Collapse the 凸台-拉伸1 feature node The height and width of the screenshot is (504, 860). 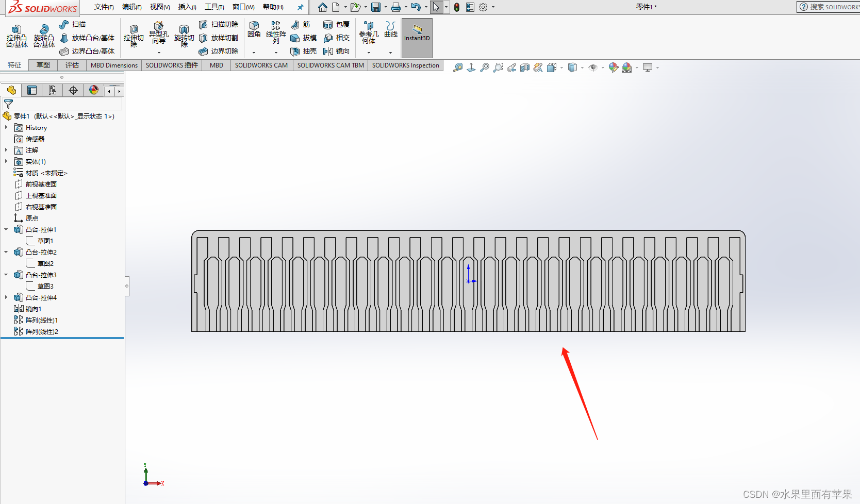point(6,229)
